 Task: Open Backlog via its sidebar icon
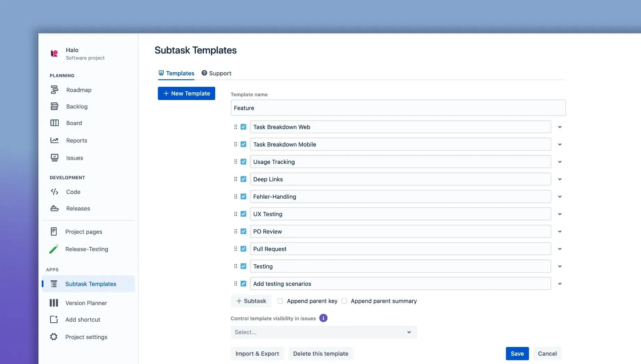tap(54, 106)
